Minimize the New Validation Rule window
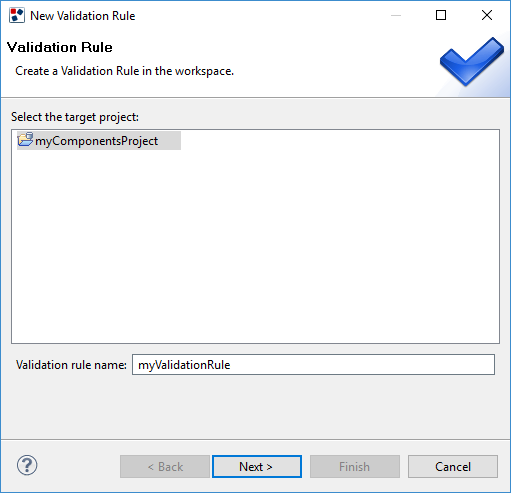Screen dimensions: 511x493 (x=396, y=15)
